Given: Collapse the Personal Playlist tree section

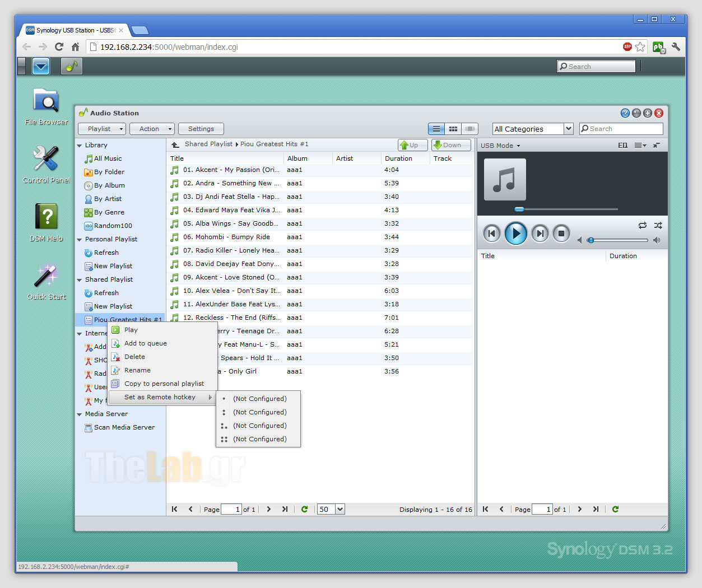Looking at the screenshot, I should tap(80, 240).
